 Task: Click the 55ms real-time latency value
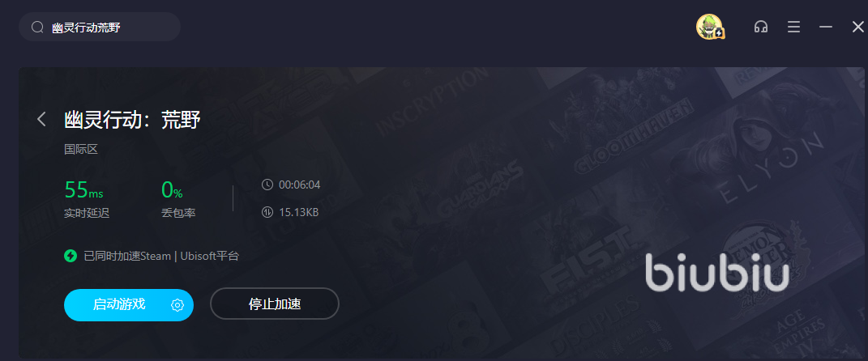83,189
